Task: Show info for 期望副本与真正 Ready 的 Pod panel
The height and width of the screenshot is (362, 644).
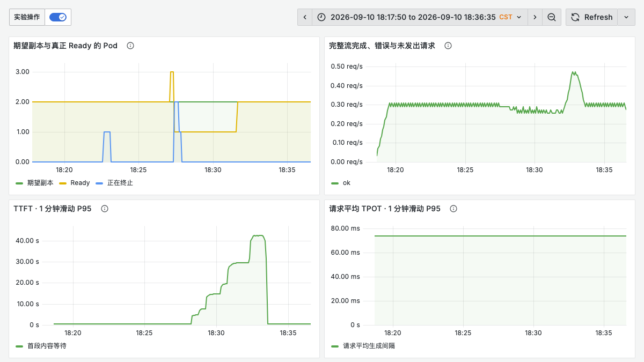Action: pos(130,46)
